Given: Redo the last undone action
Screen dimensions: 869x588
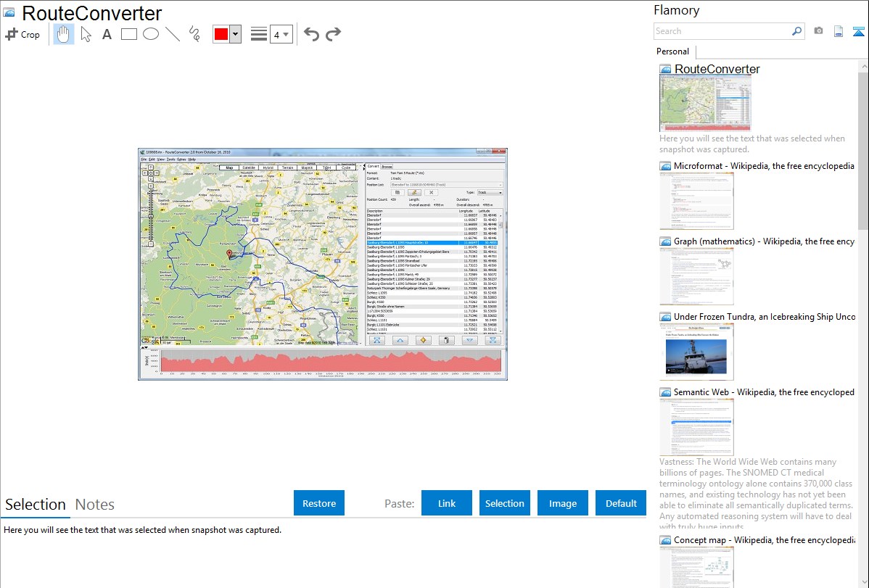Looking at the screenshot, I should click(x=334, y=34).
